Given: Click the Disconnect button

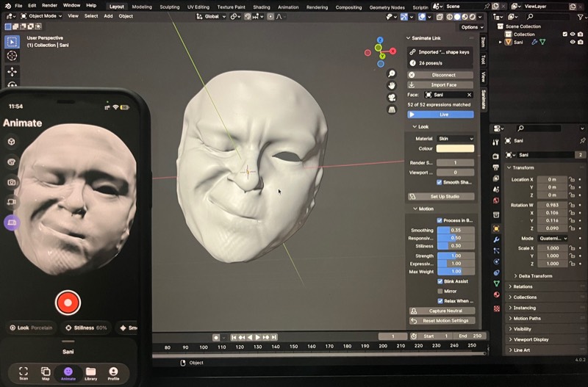Looking at the screenshot, I should click(440, 75).
